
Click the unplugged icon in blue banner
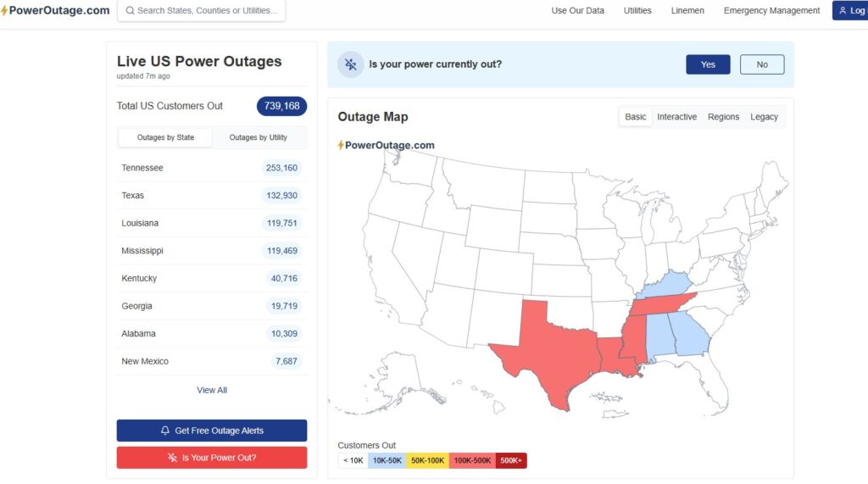tap(350, 64)
